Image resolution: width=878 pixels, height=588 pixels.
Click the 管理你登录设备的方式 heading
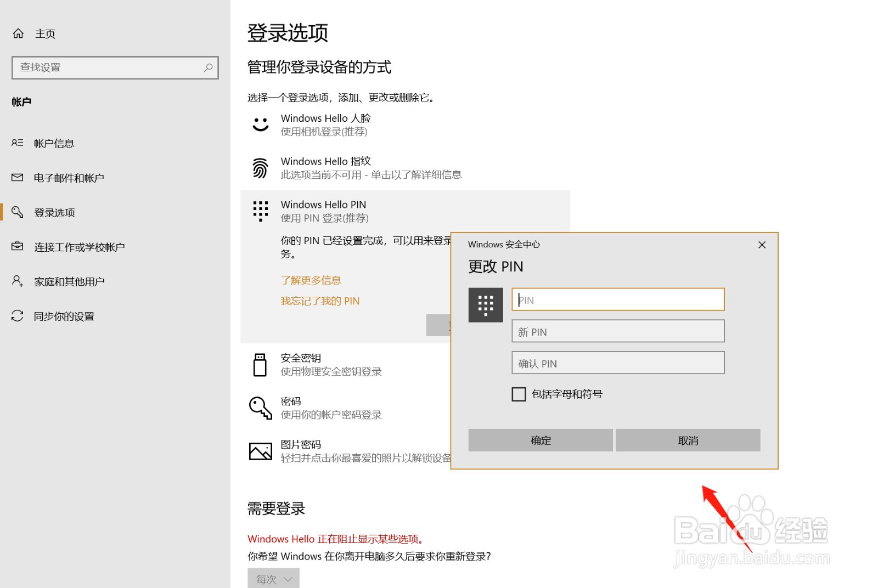point(319,67)
